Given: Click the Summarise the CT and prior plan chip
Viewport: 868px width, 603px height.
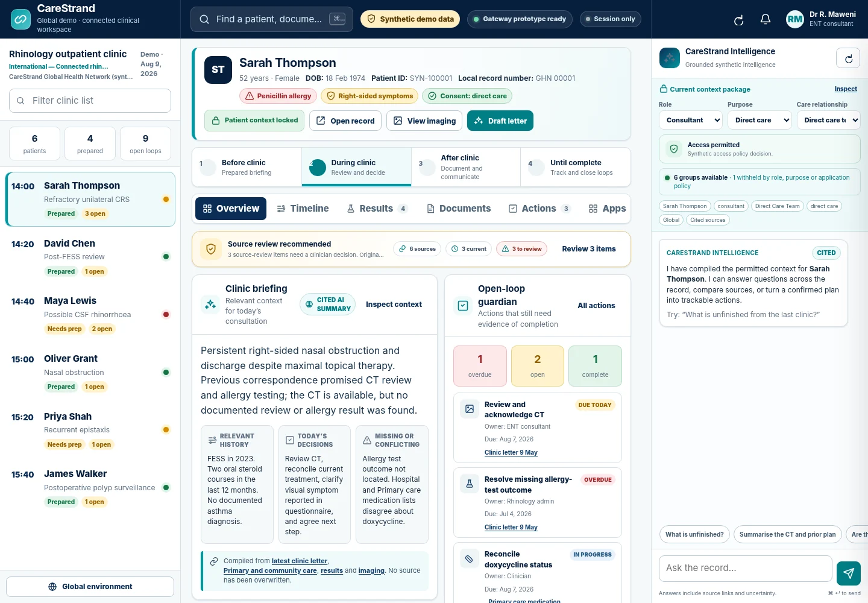Looking at the screenshot, I should pyautogui.click(x=787, y=534).
